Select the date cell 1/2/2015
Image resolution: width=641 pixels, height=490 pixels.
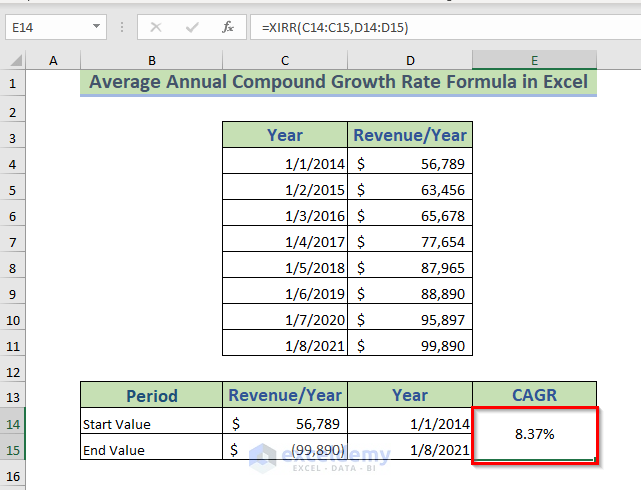point(285,187)
